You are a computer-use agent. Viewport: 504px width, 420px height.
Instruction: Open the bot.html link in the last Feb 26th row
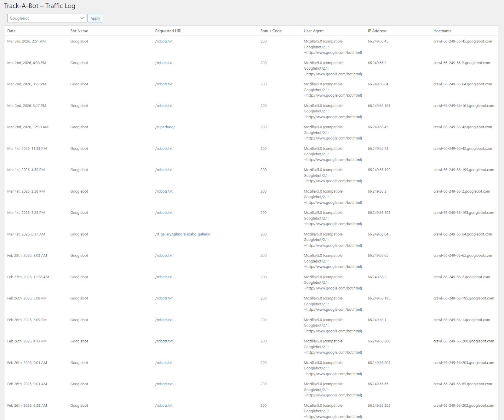pos(333,417)
